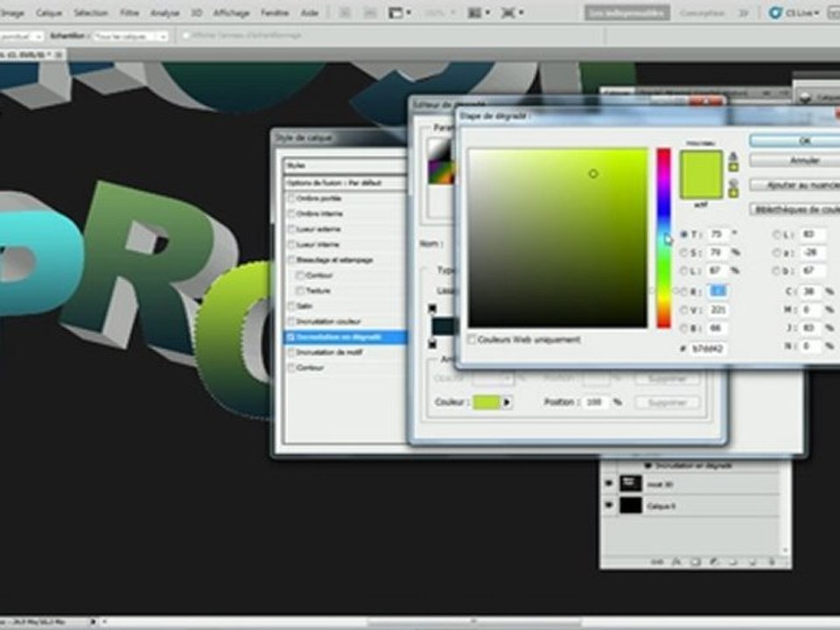Click the link layers icon in Layers panel
840x630 pixels.
657,562
